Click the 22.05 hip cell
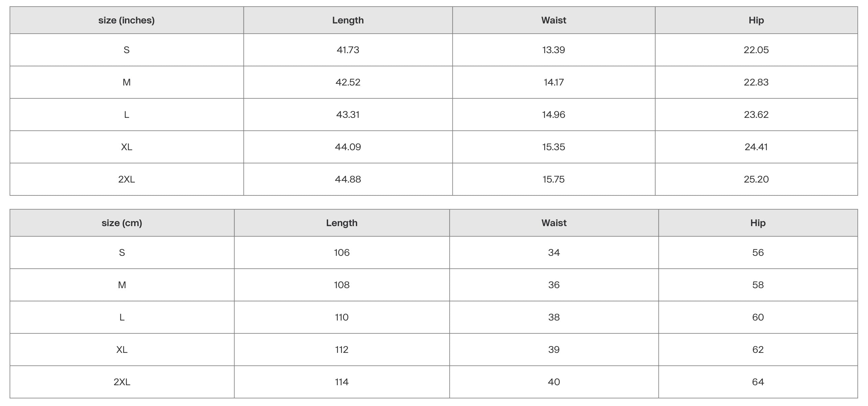This screenshot has width=868, height=406. point(756,50)
